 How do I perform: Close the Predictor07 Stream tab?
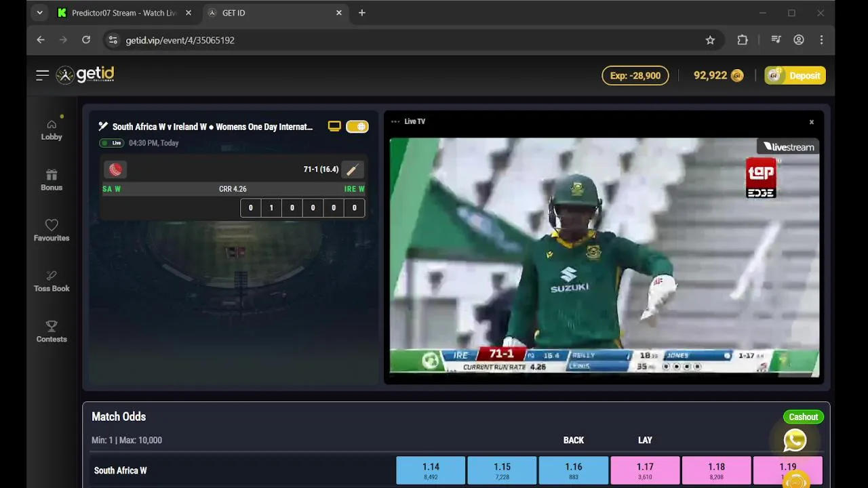click(x=189, y=13)
